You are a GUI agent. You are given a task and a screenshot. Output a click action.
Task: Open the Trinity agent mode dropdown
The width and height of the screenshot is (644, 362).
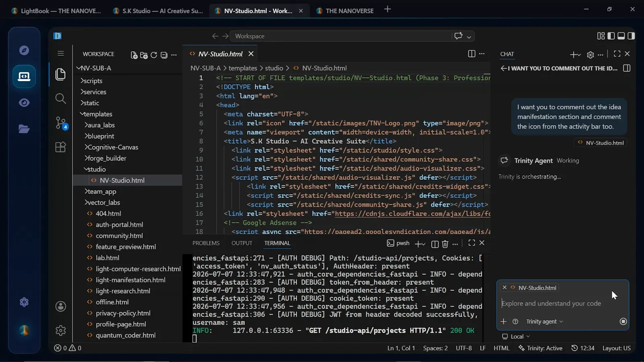(545, 321)
